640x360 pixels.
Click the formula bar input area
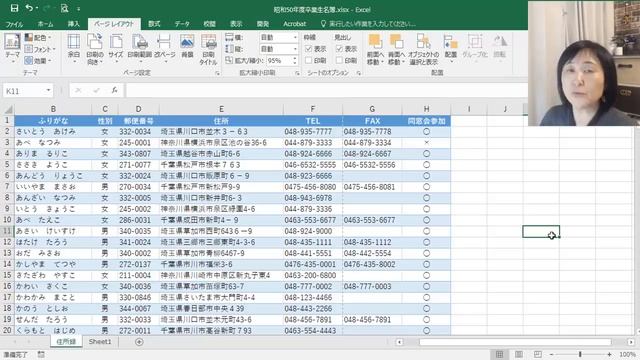point(327,91)
